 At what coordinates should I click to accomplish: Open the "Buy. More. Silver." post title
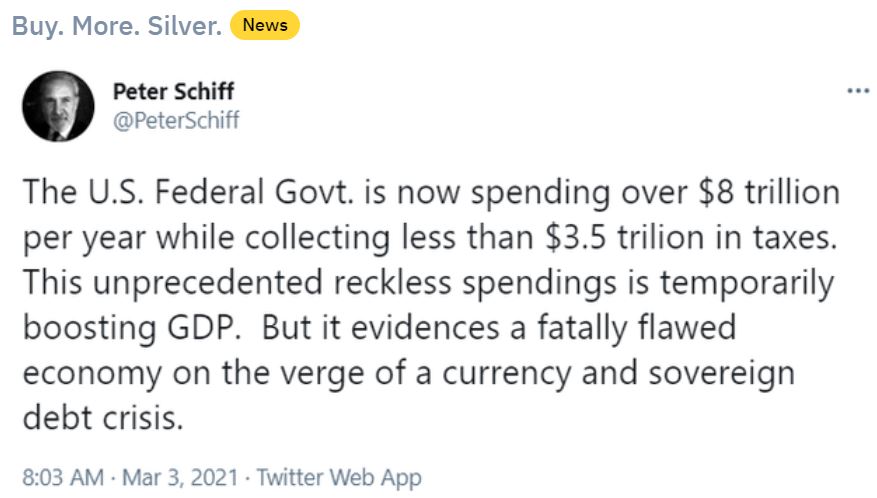coord(117,26)
